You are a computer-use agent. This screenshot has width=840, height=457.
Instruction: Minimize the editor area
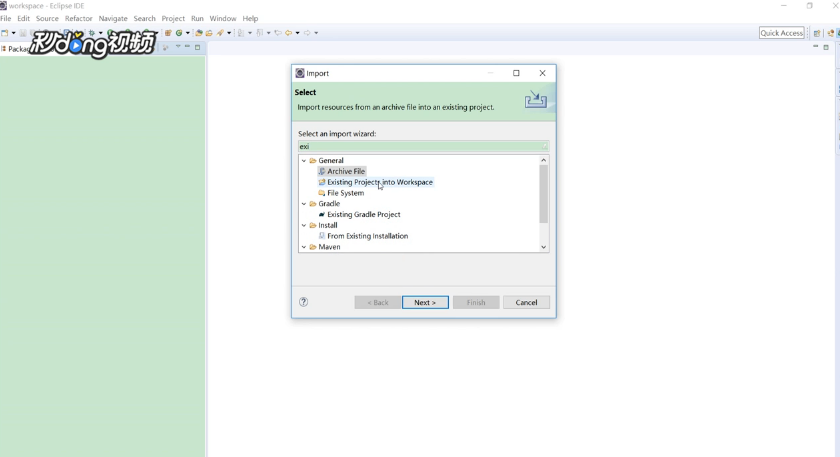click(815, 47)
